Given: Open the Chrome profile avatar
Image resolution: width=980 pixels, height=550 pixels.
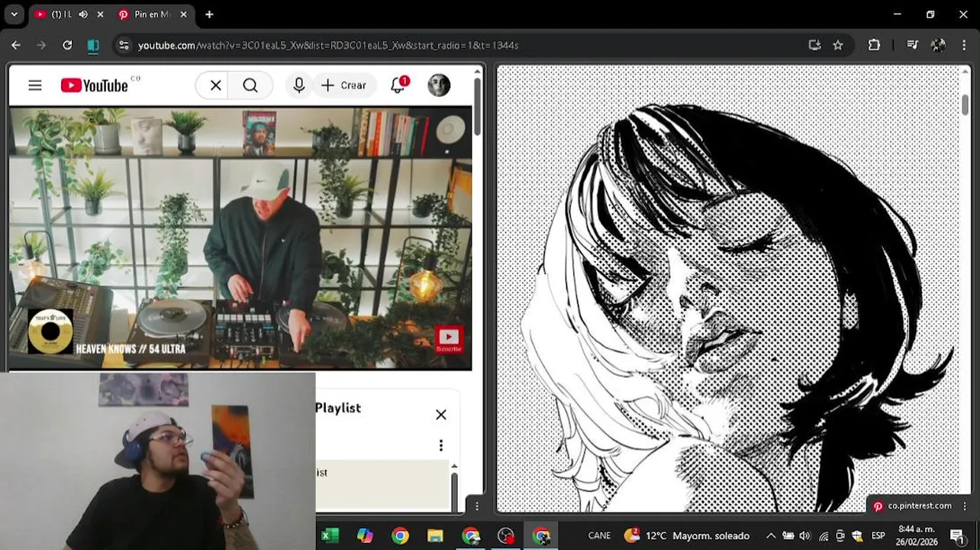Looking at the screenshot, I should pyautogui.click(x=939, y=45).
